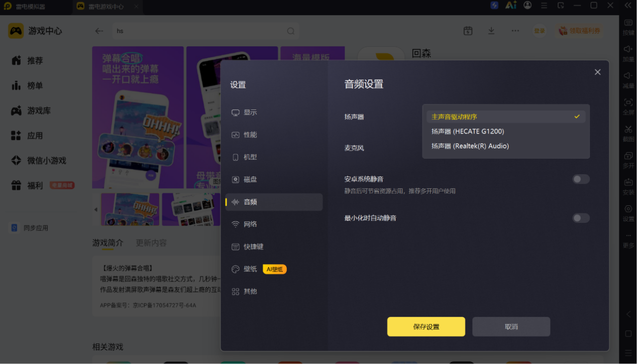Open 机型 settings category
The image size is (637, 364).
(274, 157)
